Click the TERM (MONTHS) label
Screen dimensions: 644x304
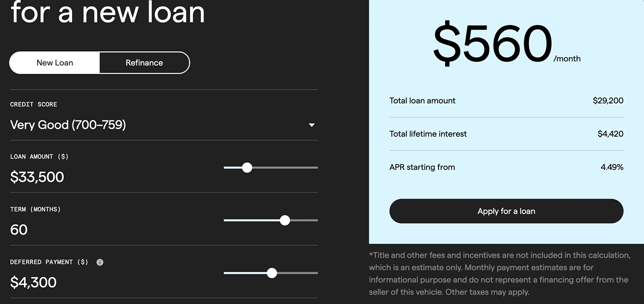coord(35,209)
